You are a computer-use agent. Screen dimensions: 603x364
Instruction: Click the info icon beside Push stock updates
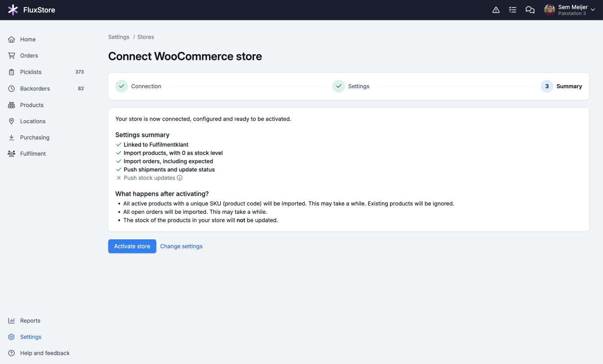[x=180, y=178]
